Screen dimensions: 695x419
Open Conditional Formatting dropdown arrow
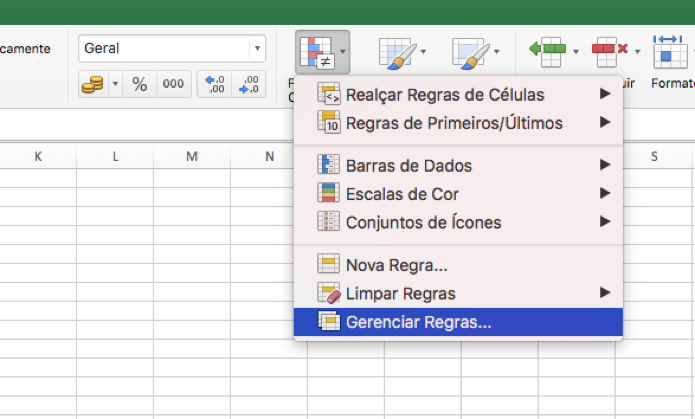[x=343, y=52]
